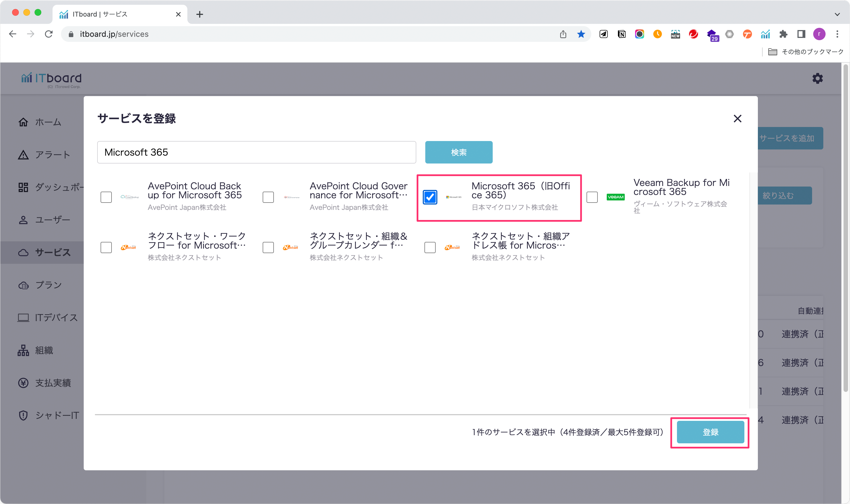Click the share page icon
The image size is (850, 504).
pos(563,34)
